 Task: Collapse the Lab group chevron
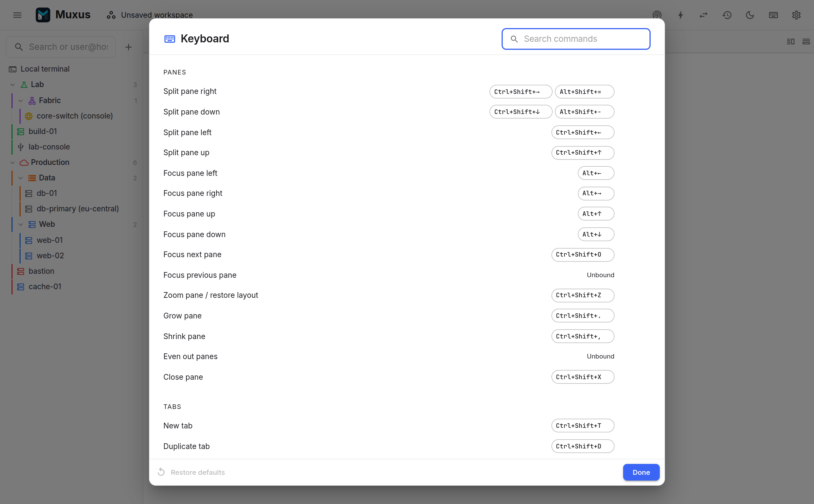tap(13, 85)
